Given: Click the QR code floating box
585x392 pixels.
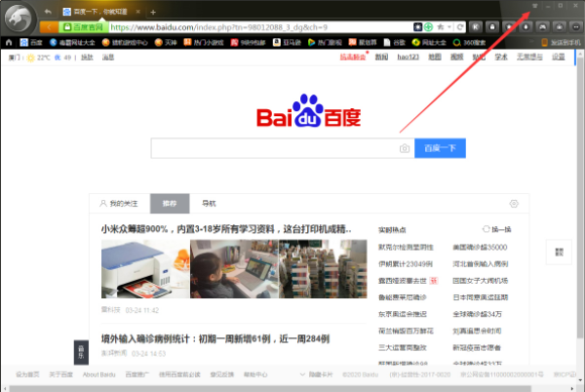Looking at the screenshot, I should coord(559,253).
